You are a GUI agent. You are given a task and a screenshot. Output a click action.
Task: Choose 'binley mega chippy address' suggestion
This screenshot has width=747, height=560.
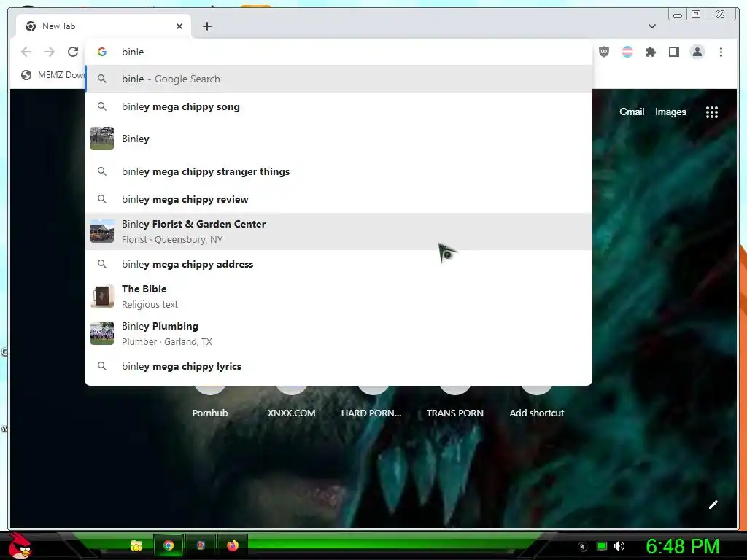click(338, 264)
